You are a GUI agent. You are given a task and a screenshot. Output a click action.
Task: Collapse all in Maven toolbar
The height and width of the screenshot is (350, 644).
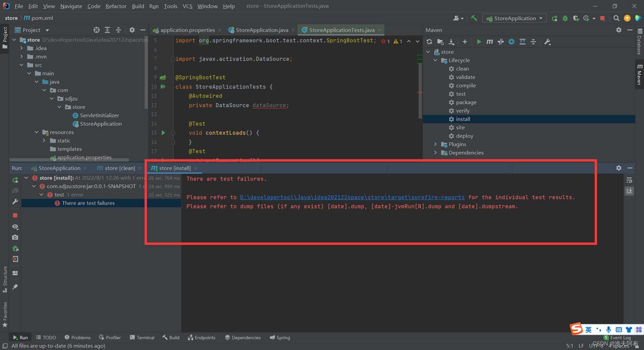click(x=533, y=42)
